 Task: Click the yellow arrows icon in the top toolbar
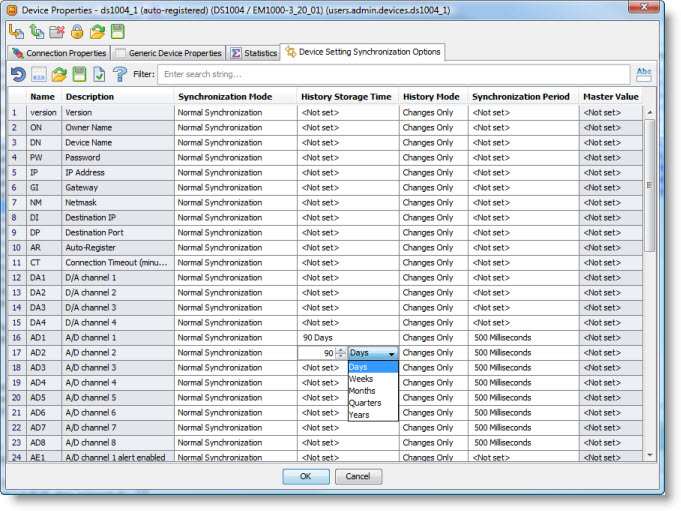pyautogui.click(x=17, y=32)
